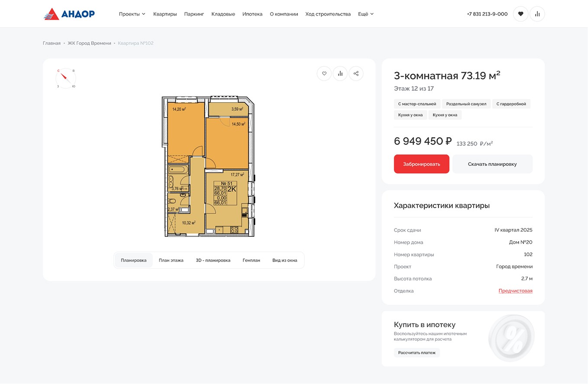Switch to the План этажа tab
Image resolution: width=588 pixels, height=384 pixels.
(171, 260)
